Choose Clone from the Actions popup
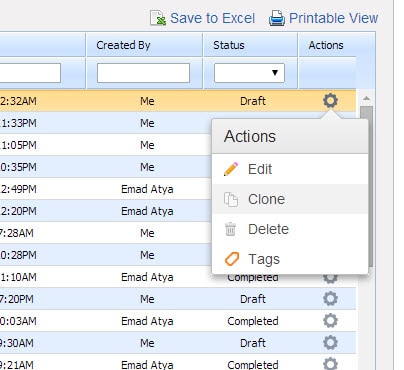The width and height of the screenshot is (404, 370). pos(290,199)
